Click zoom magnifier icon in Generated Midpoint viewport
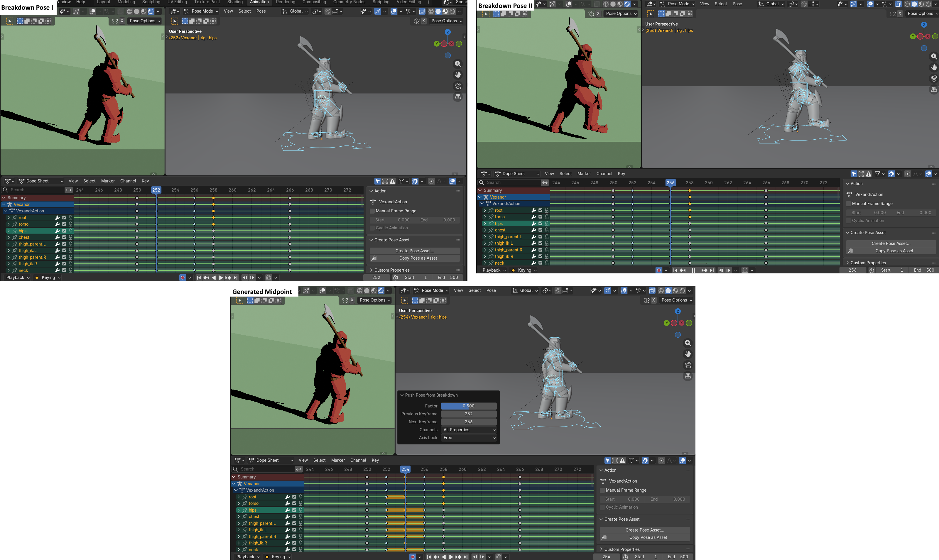 tap(688, 343)
